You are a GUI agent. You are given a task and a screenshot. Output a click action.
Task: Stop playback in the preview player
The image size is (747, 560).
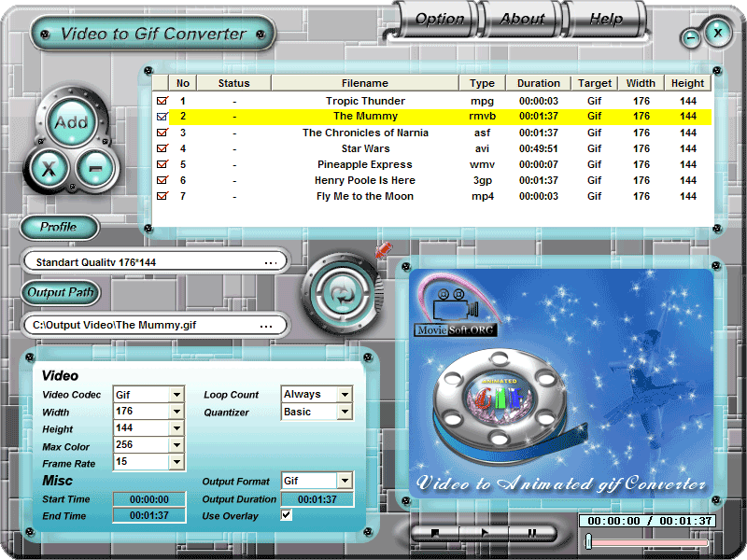(x=434, y=533)
